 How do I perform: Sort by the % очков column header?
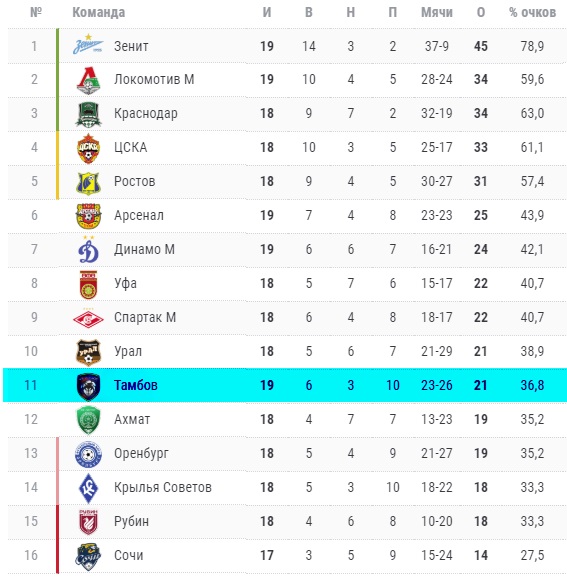[532, 13]
